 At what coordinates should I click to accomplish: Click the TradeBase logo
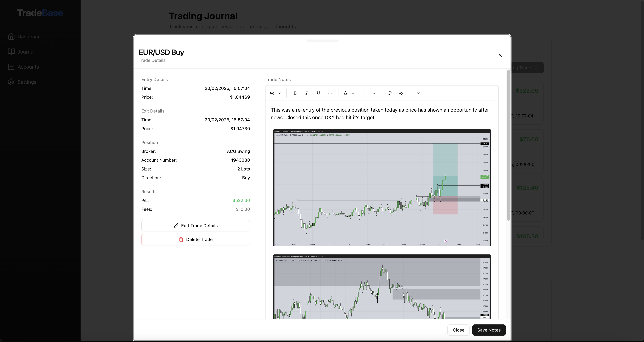[40, 13]
